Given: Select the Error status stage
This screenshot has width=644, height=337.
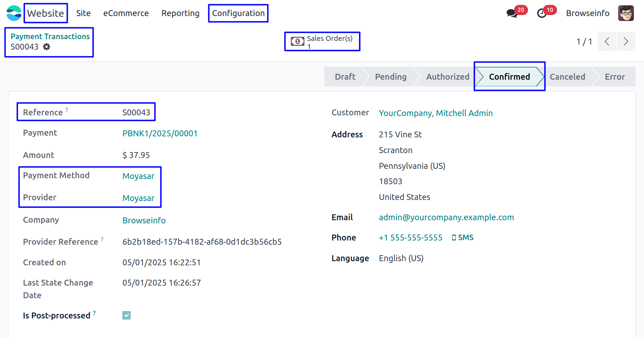Looking at the screenshot, I should point(615,77).
